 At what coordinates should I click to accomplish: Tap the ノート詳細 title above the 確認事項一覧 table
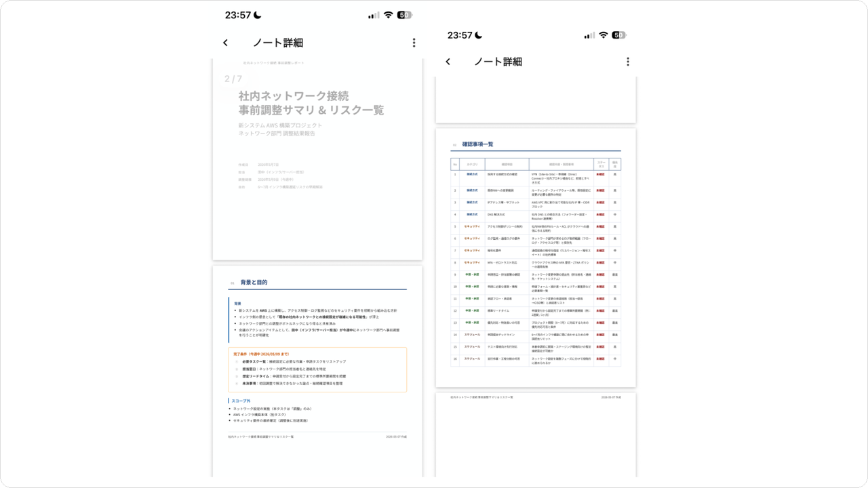pos(498,62)
